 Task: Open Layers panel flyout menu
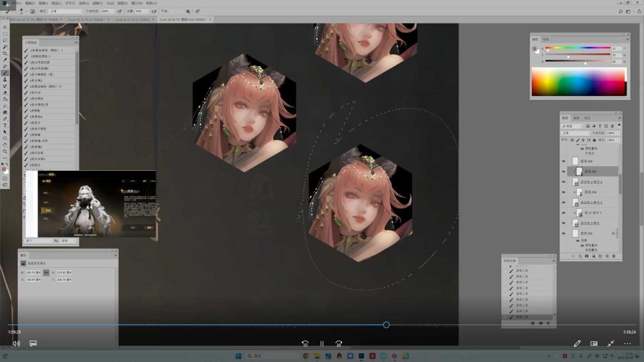click(x=619, y=118)
